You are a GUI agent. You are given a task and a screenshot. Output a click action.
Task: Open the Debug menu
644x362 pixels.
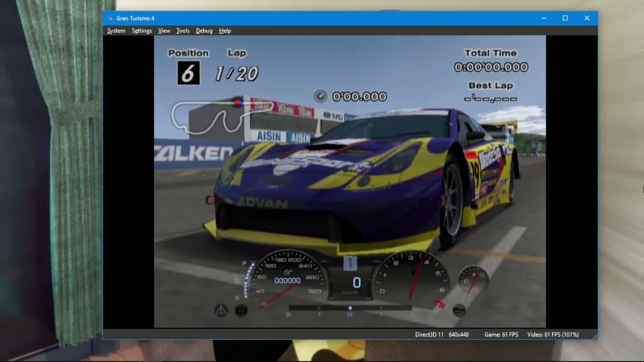point(204,31)
